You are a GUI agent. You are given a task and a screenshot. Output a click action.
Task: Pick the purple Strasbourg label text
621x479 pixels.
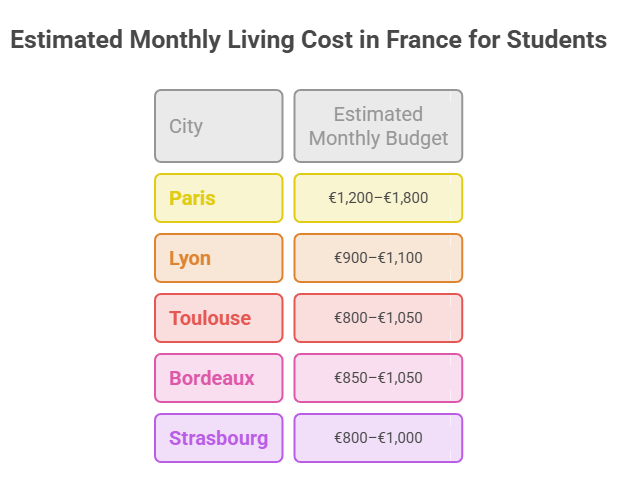219,439
